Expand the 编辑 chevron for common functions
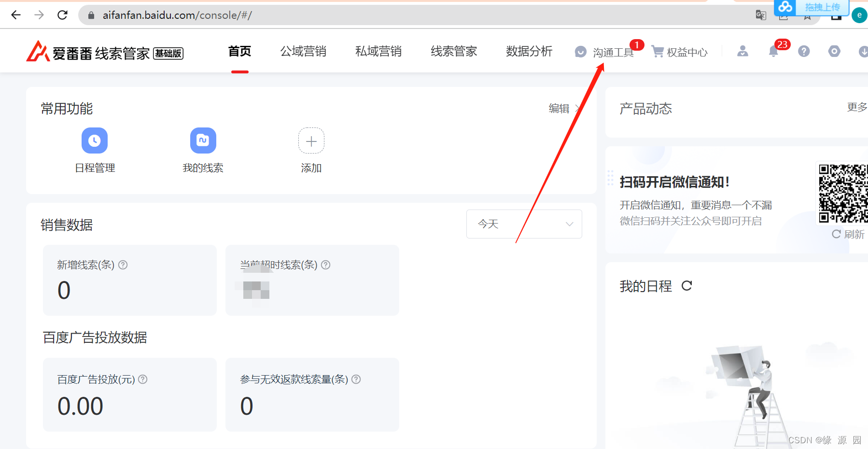The image size is (868, 449). 579,108
